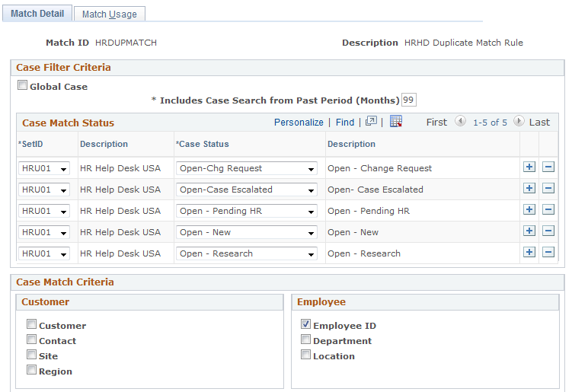Open the Open - Research case status dropdown
Screen dimensions: 572x392
point(247,253)
